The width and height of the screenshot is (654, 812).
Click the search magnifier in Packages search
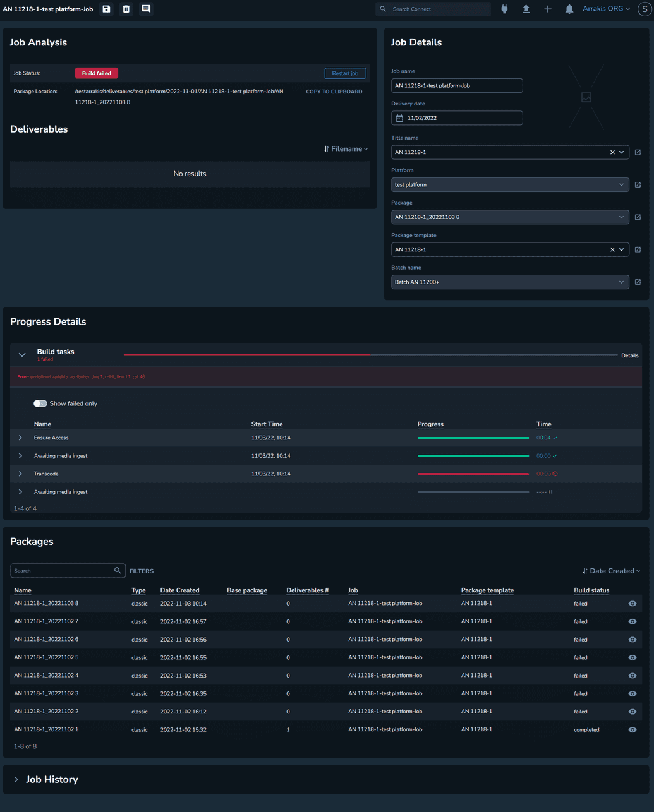[x=118, y=571]
